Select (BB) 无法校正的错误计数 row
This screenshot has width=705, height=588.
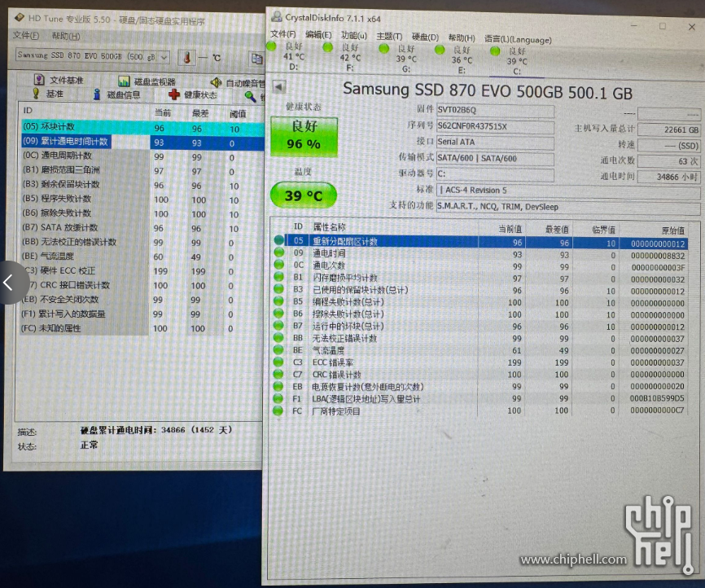pos(143,242)
